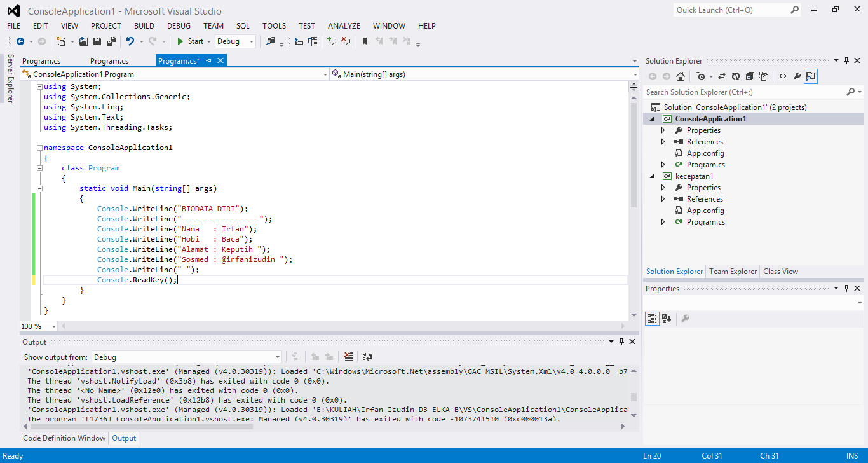Image resolution: width=868 pixels, height=463 pixels.
Task: Open the TOOLS menu
Action: pos(274,26)
